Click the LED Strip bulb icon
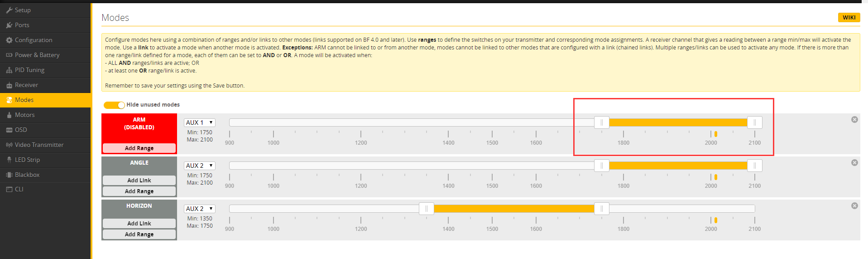868x259 pixels. [x=9, y=160]
